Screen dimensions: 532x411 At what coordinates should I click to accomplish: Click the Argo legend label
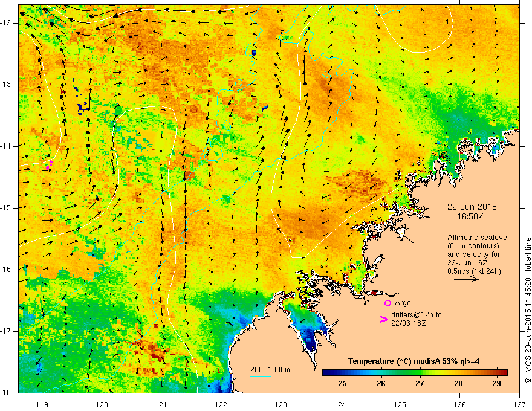(403, 302)
